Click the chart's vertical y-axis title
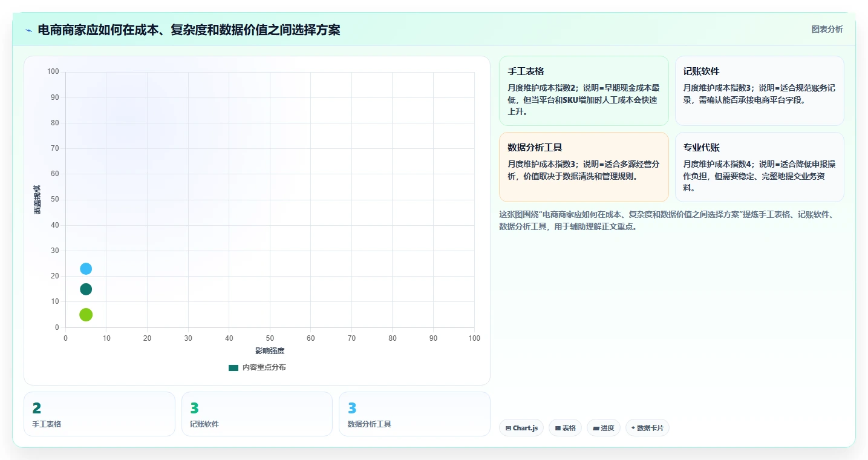868x460 pixels. click(x=37, y=199)
